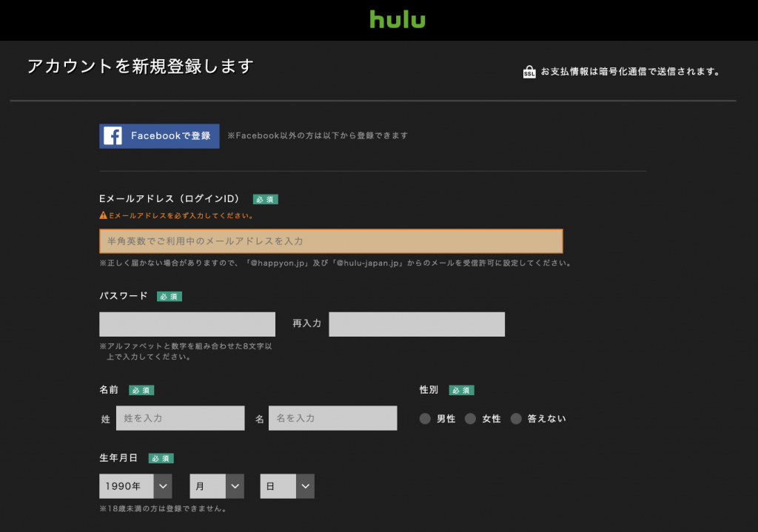Image resolution: width=758 pixels, height=532 pixels.
Task: Click the 名前 label
Action: point(110,389)
